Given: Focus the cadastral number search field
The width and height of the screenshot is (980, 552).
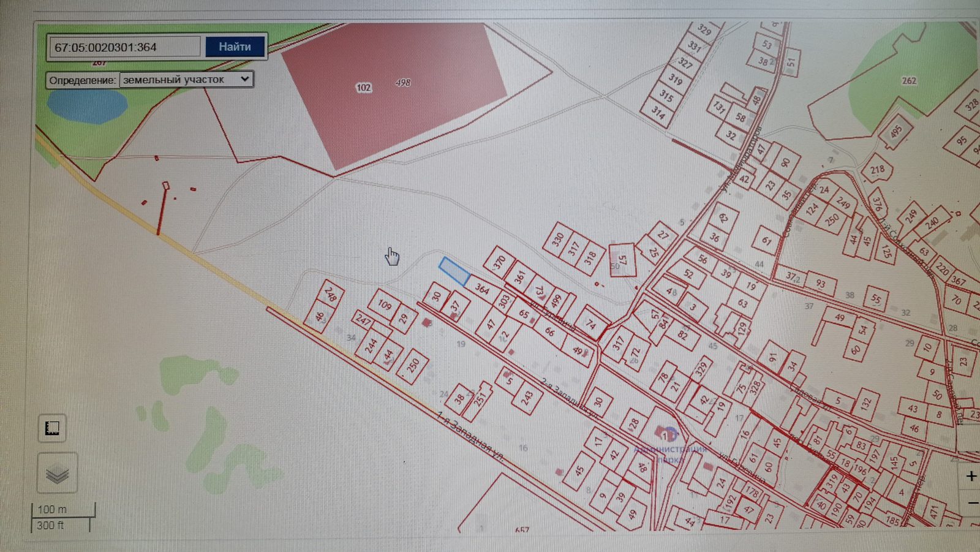Looking at the screenshot, I should [x=125, y=47].
